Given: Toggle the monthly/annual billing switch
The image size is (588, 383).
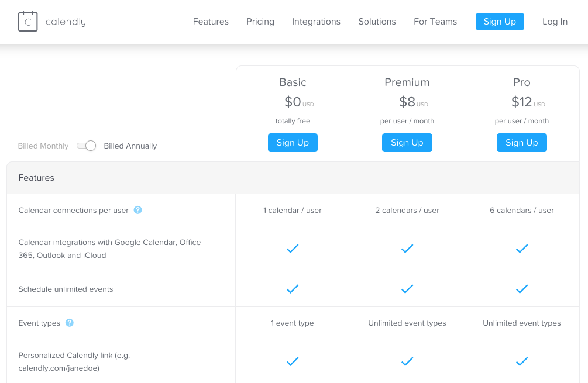Looking at the screenshot, I should (x=86, y=146).
